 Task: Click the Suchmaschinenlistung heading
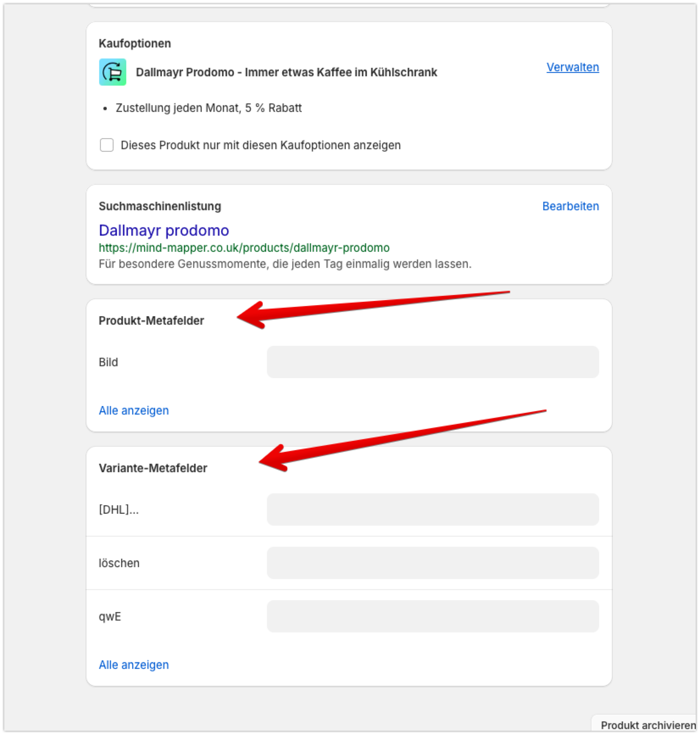tap(160, 206)
